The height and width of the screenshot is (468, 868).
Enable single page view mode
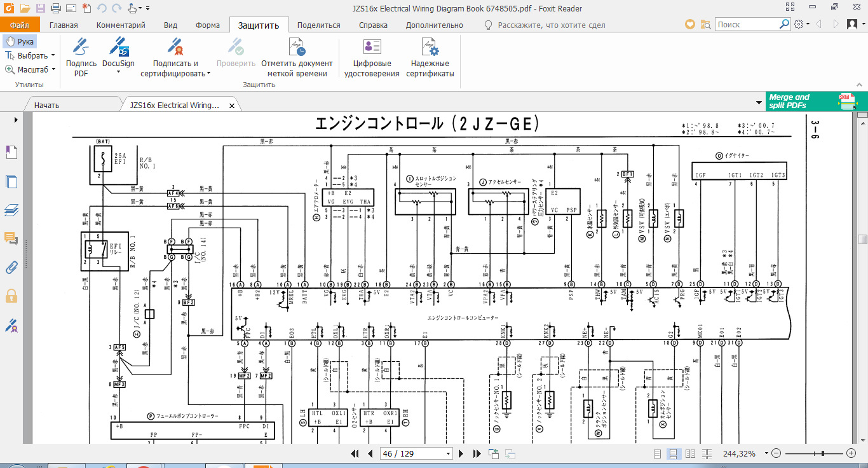658,453
